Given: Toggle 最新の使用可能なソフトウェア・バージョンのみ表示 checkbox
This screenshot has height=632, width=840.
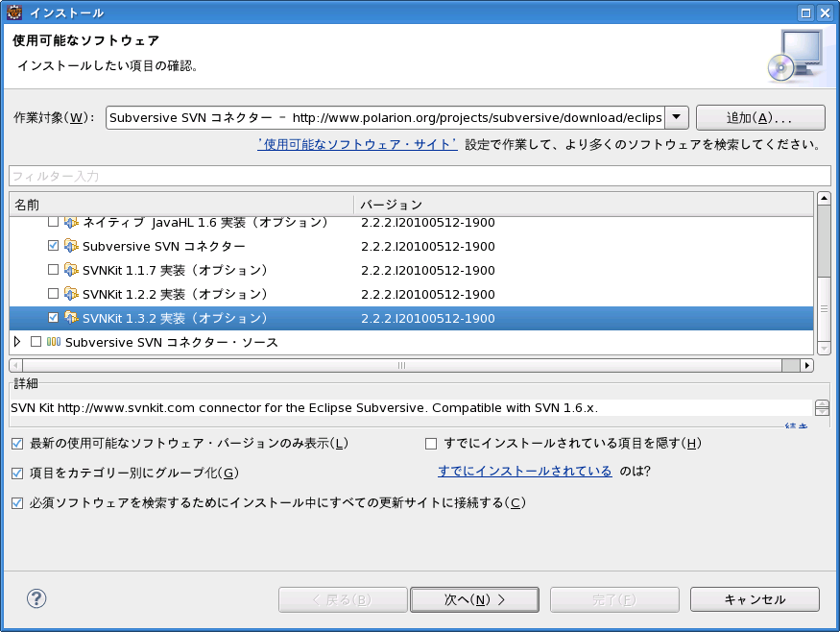Looking at the screenshot, I should click(x=17, y=444).
